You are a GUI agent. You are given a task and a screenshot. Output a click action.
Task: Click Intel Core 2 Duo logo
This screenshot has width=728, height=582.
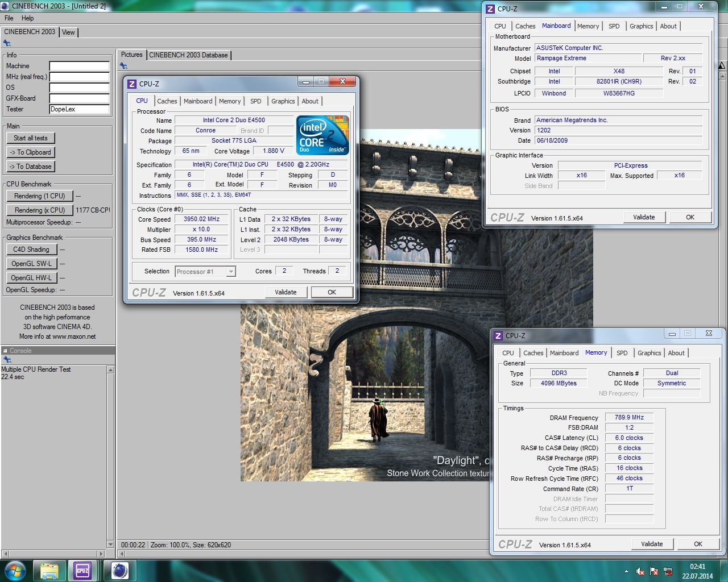click(x=322, y=135)
